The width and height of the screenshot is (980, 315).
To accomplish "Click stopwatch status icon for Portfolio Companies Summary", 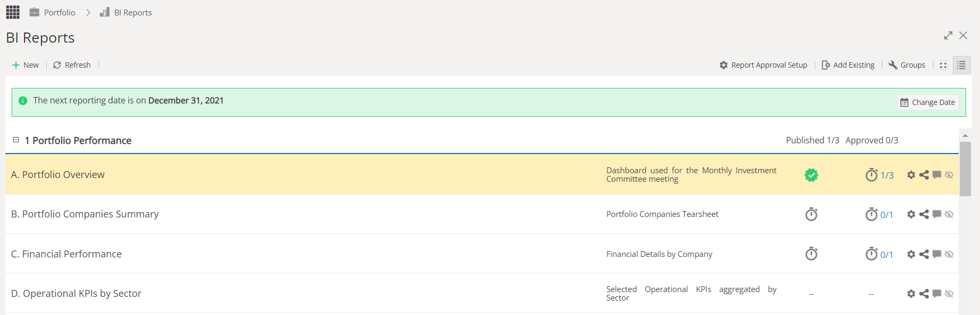I will (811, 214).
